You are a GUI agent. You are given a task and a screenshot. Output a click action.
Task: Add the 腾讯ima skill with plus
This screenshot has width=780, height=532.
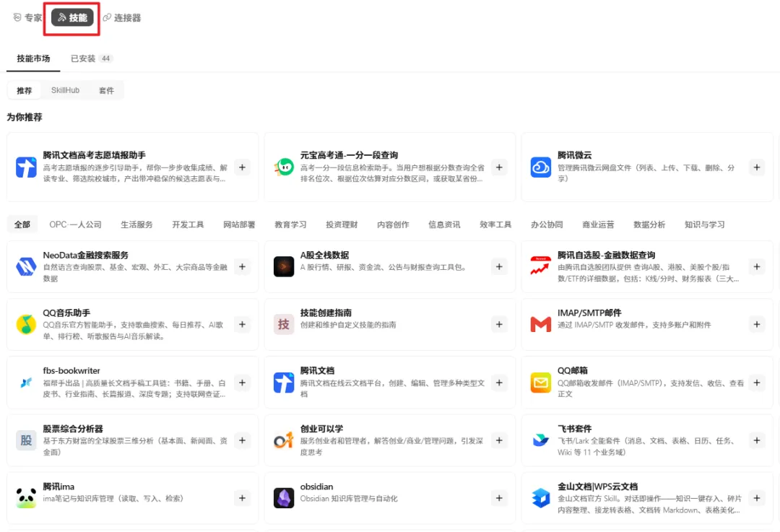[242, 497]
